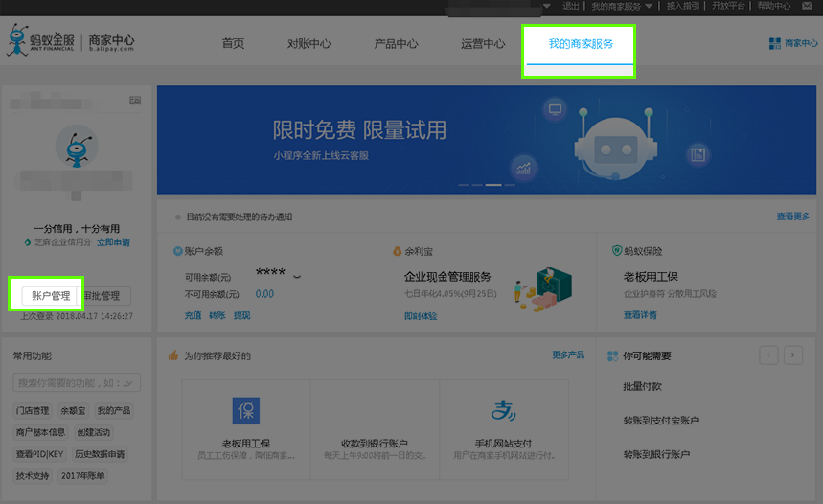This screenshot has height=504, width=823.
Task: Click the 我的产品 shortcut tag
Action: pyautogui.click(x=113, y=410)
